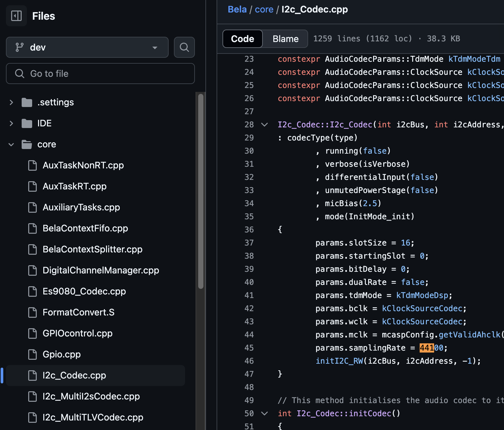The width and height of the screenshot is (504, 430).
Task: Go to the Bela repository breadcrumb link
Action: click(x=237, y=10)
